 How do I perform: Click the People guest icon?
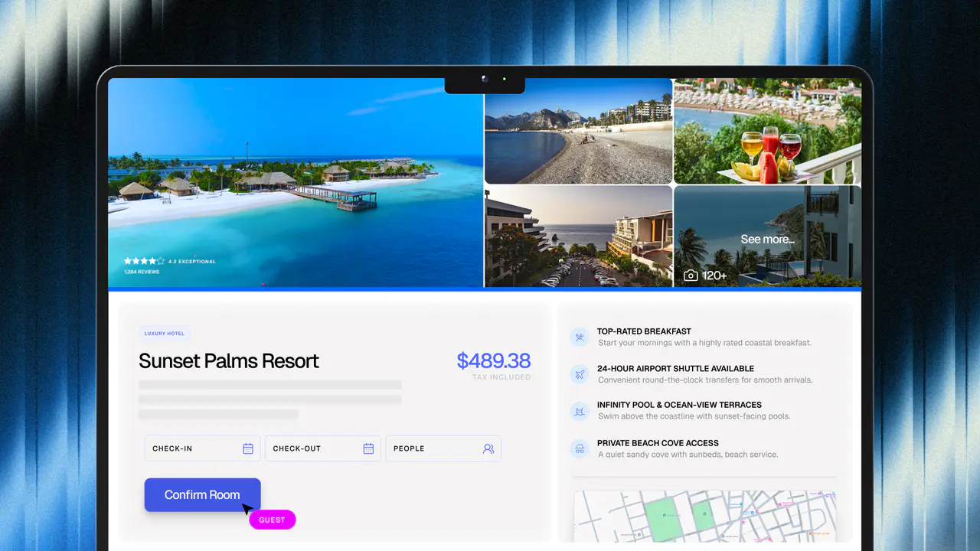click(488, 448)
